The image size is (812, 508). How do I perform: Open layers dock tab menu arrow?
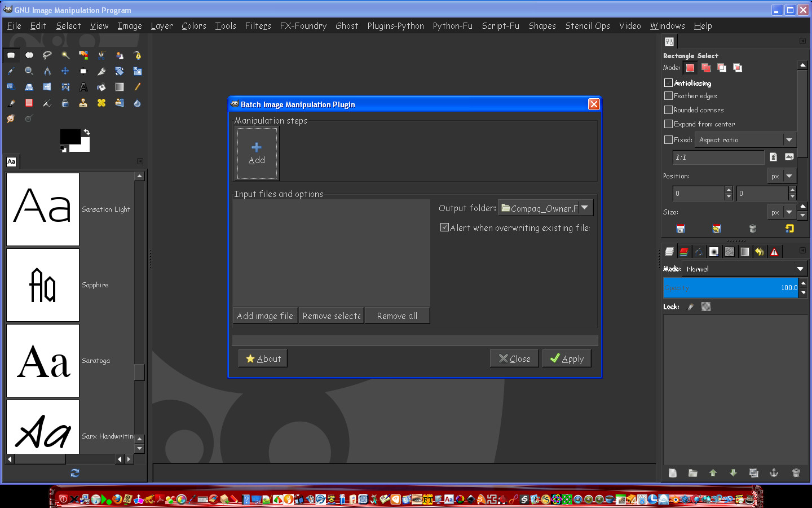click(x=802, y=251)
